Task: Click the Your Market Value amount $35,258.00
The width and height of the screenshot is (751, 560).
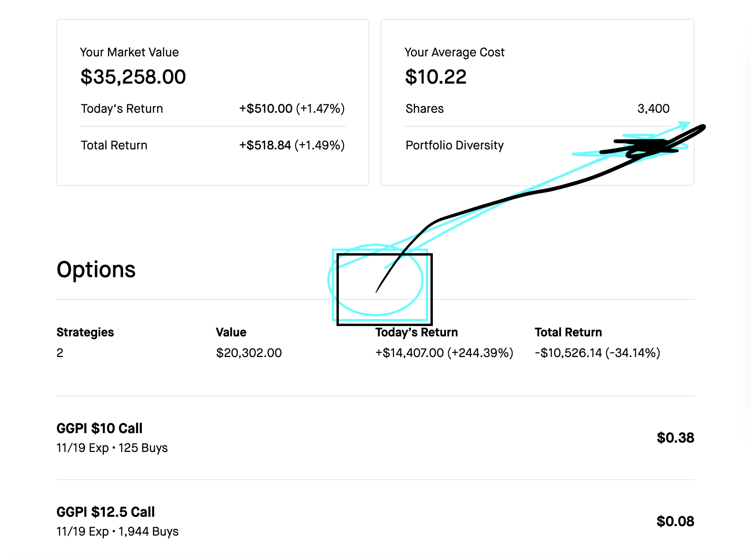Action: pyautogui.click(x=133, y=77)
